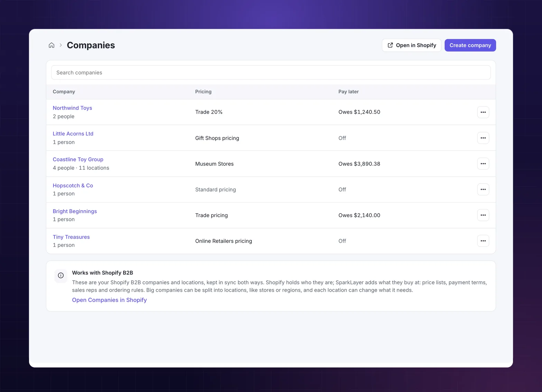Screen dimensions: 542x392
Task: Click the Company column header
Action: pos(64,92)
